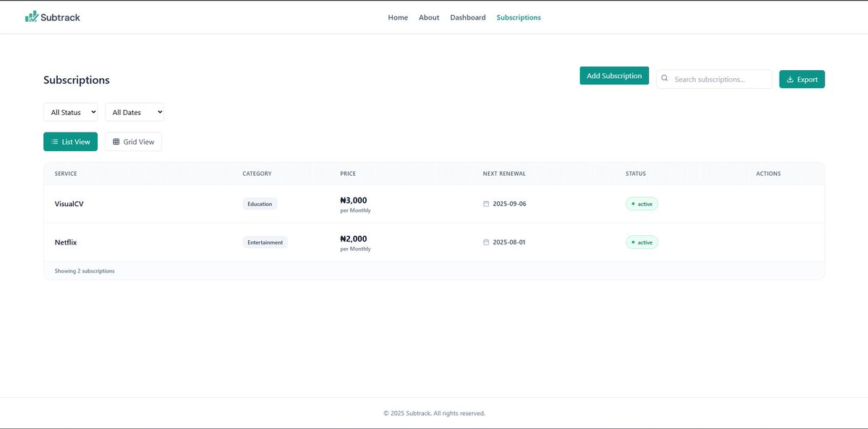The image size is (868, 429).
Task: Click the Entertainment category tag
Action: click(x=265, y=242)
